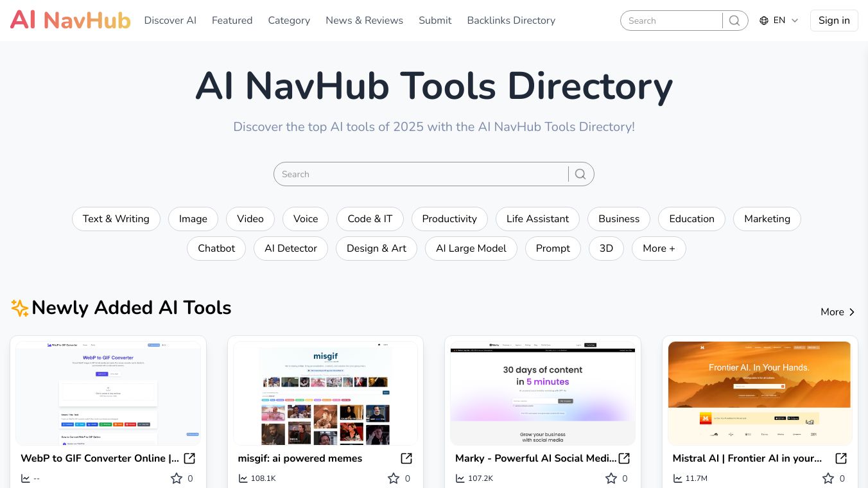Open Discover AI menu
The height and width of the screenshot is (488, 868).
pos(170,21)
